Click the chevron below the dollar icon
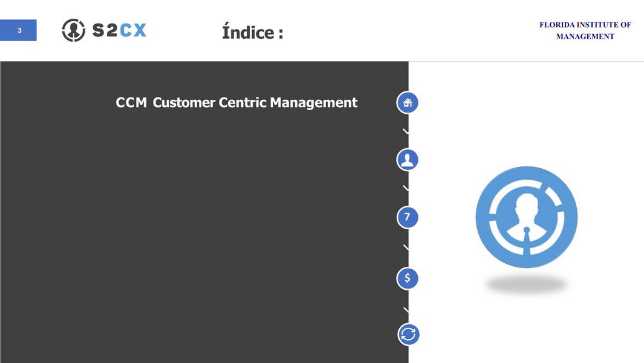 coord(406,310)
